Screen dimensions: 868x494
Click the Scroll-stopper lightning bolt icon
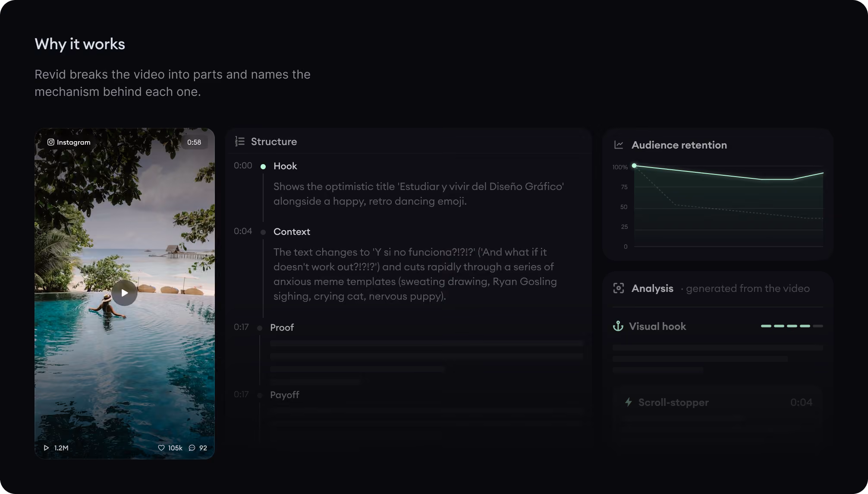[629, 402]
